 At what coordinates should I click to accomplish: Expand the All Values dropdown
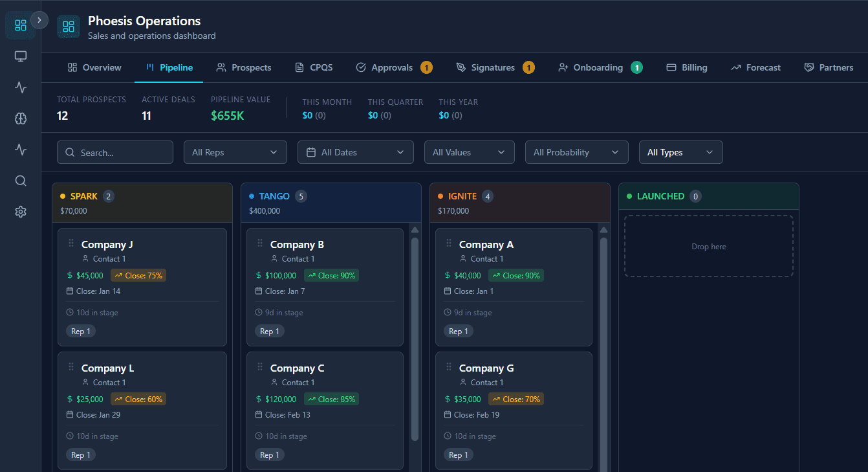click(x=470, y=152)
